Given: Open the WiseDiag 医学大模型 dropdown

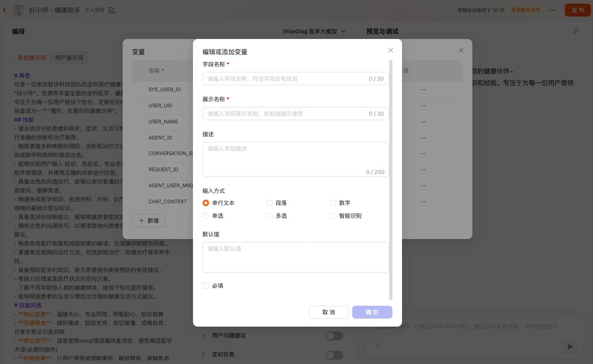Looking at the screenshot, I should tap(314, 31).
